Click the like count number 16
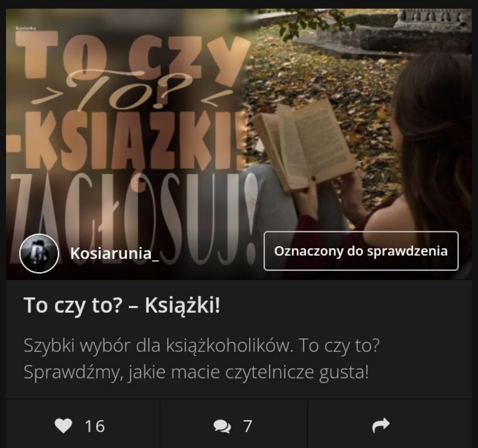 [x=95, y=426]
